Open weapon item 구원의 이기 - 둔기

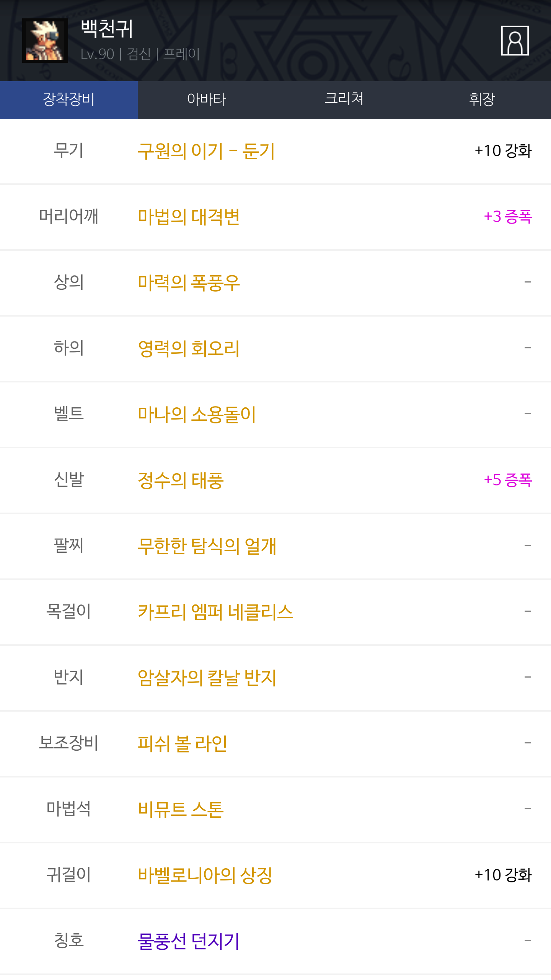[x=206, y=151]
